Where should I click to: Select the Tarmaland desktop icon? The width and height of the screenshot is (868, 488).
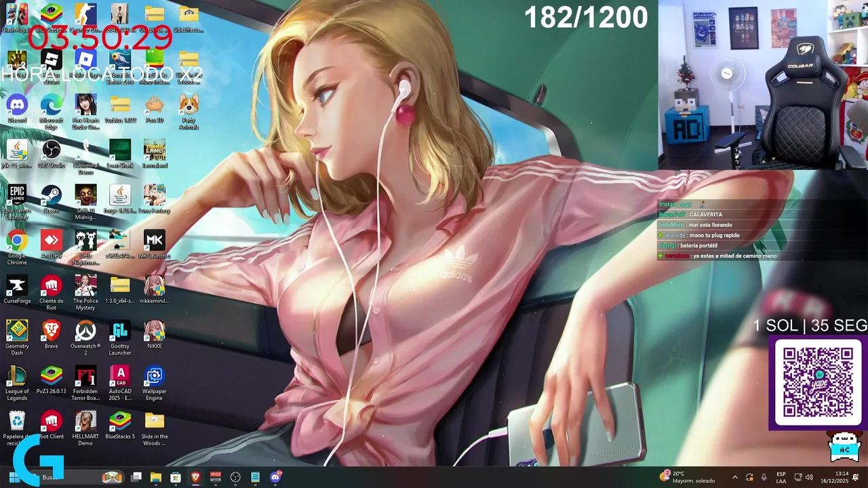[155, 155]
